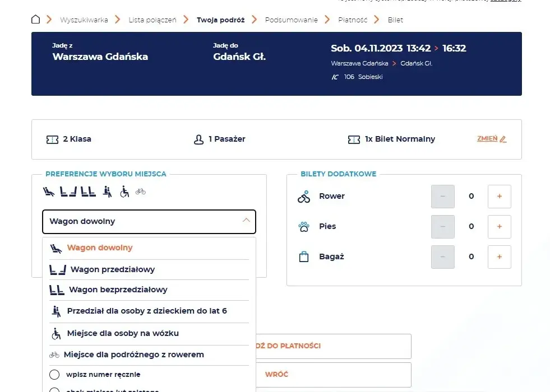Click ZMIEŃ link to edit ticket
The width and height of the screenshot is (550, 392).
[487, 139]
